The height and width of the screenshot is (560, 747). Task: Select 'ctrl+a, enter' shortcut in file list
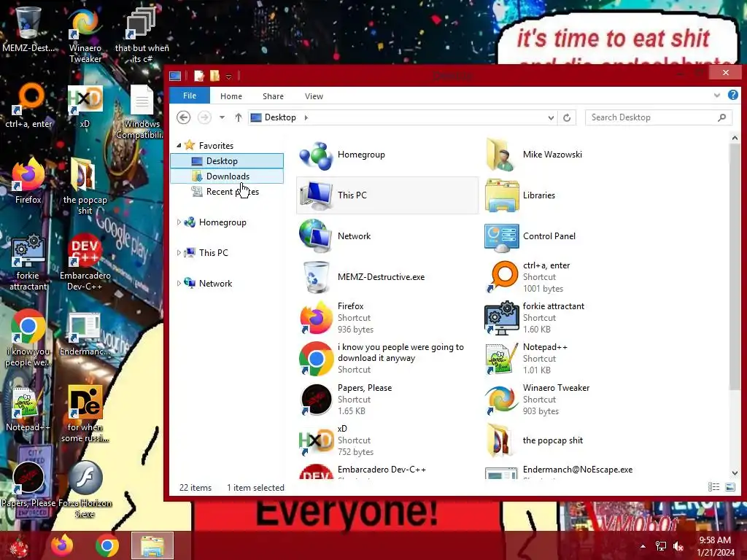coord(572,277)
